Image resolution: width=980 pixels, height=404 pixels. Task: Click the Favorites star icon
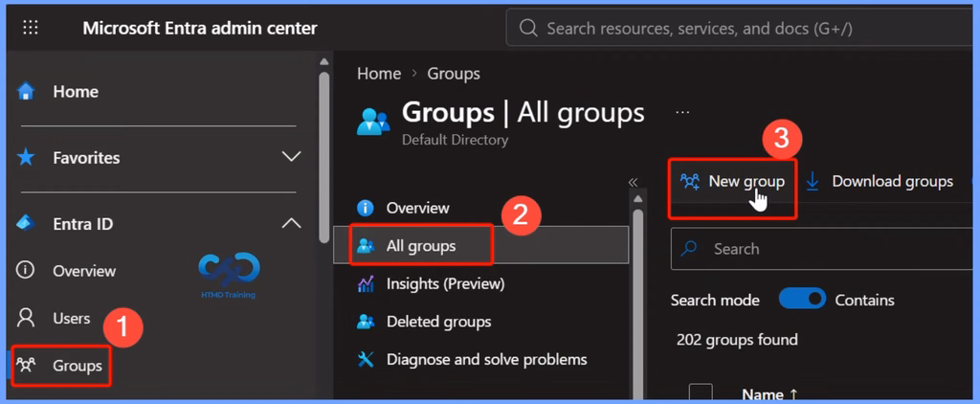[x=26, y=157]
